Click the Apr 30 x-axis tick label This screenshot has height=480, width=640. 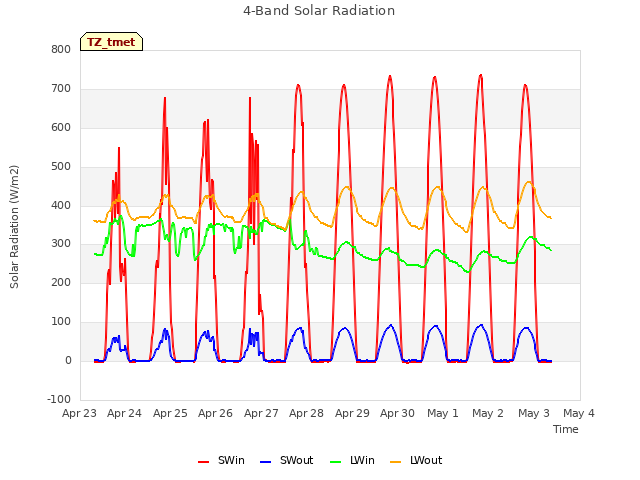[x=398, y=413]
